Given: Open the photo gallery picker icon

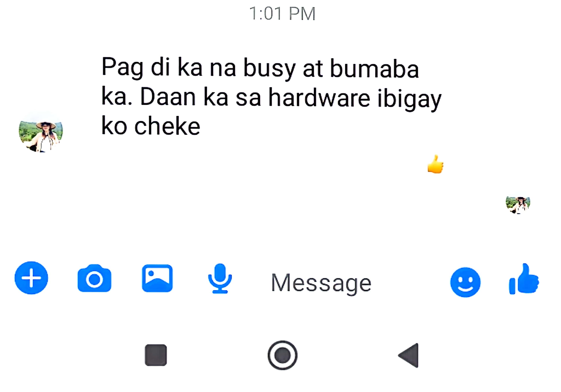Looking at the screenshot, I should [x=157, y=278].
